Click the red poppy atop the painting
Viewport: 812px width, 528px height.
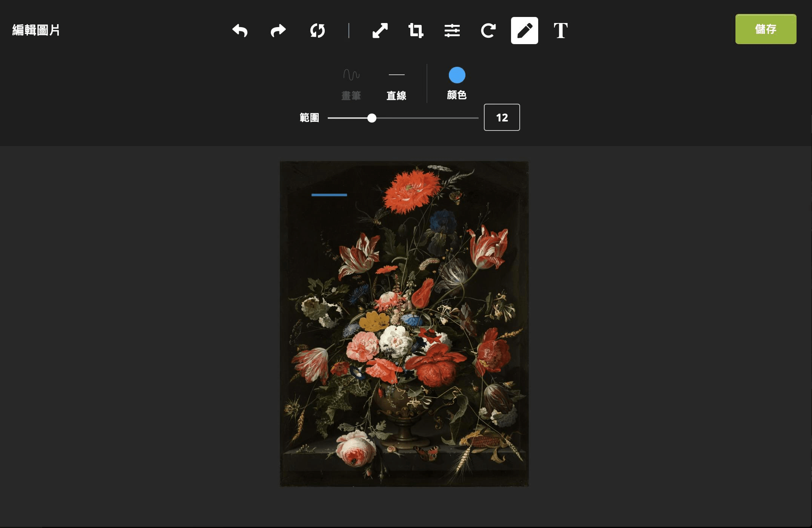pos(411,190)
